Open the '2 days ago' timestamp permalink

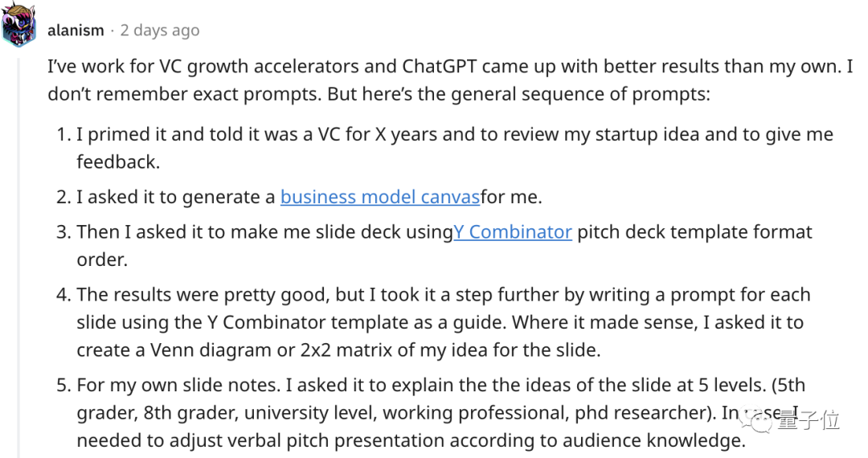click(x=159, y=31)
